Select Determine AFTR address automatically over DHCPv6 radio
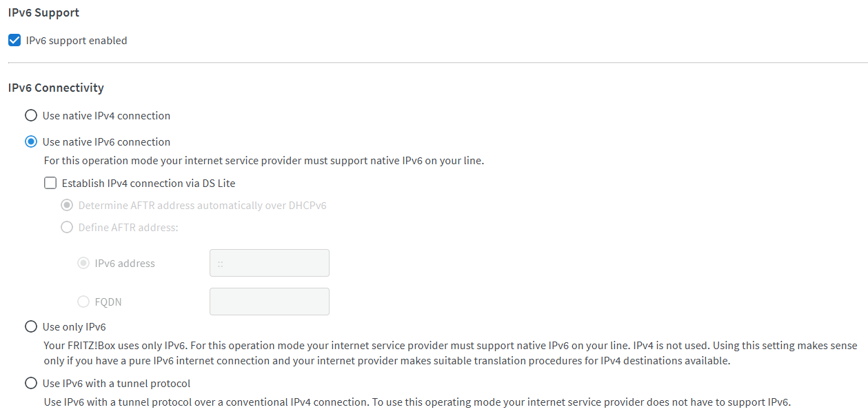This screenshot has width=868, height=414. (67, 206)
